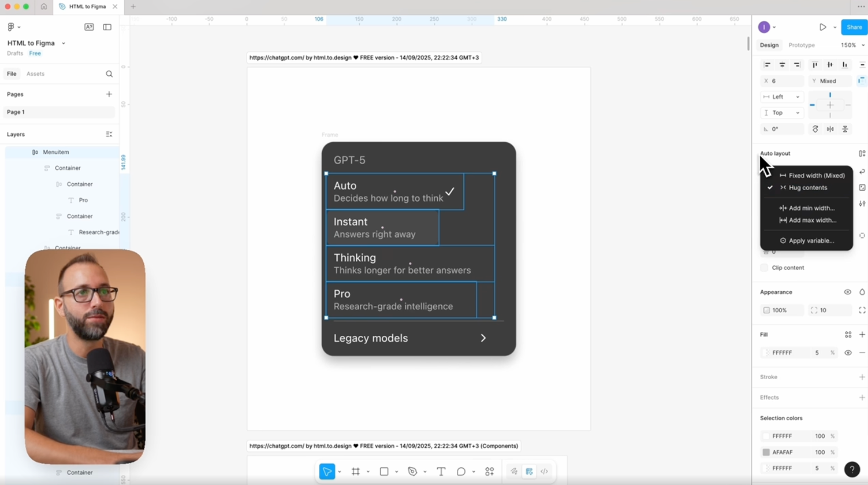Click the Free plan link
Viewport: 868px width, 485px height.
[35, 53]
